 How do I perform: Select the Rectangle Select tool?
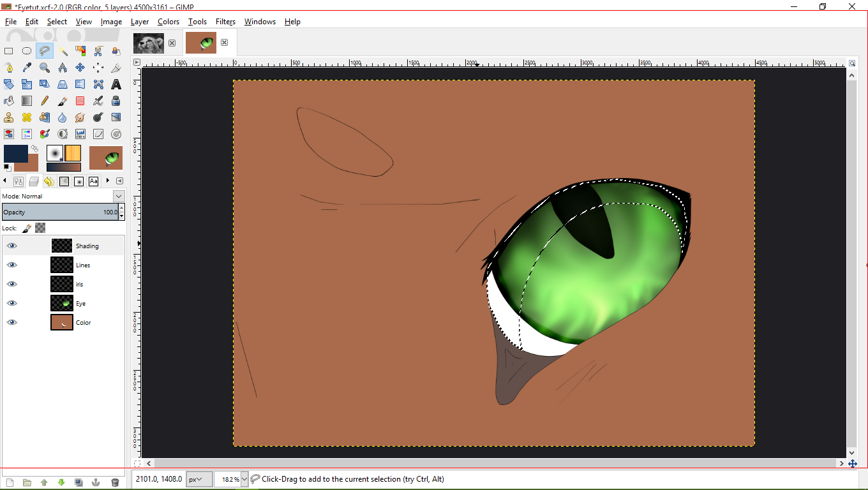tap(9, 51)
